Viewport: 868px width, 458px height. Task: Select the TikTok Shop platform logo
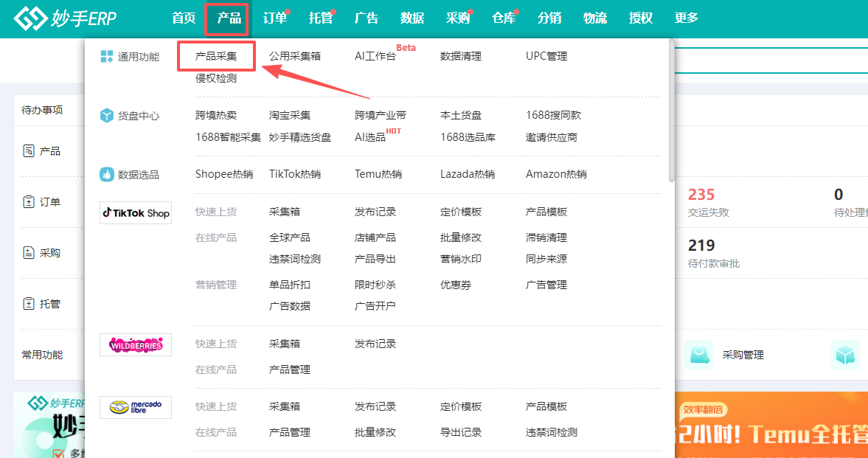click(x=135, y=212)
